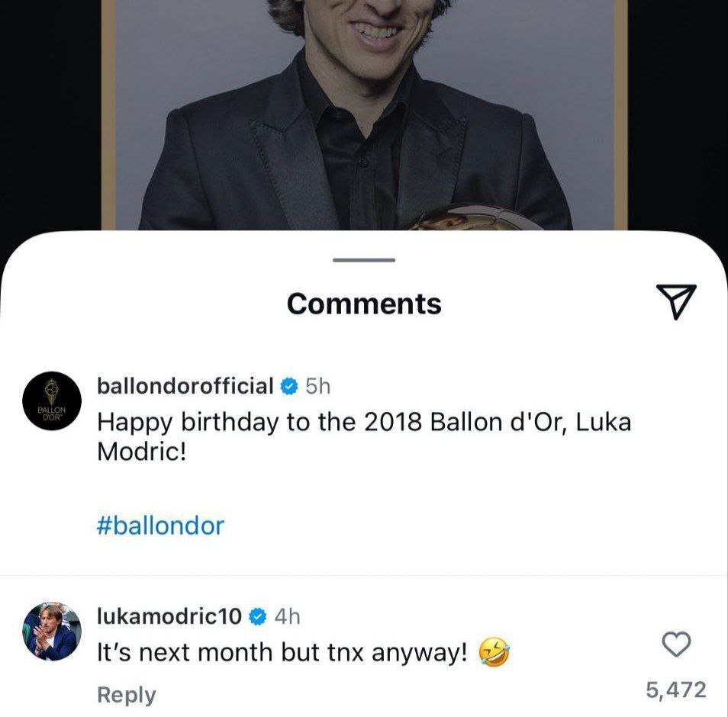728x717 pixels.
Task: View the 5,472 likes on the comment
Action: coord(675,690)
